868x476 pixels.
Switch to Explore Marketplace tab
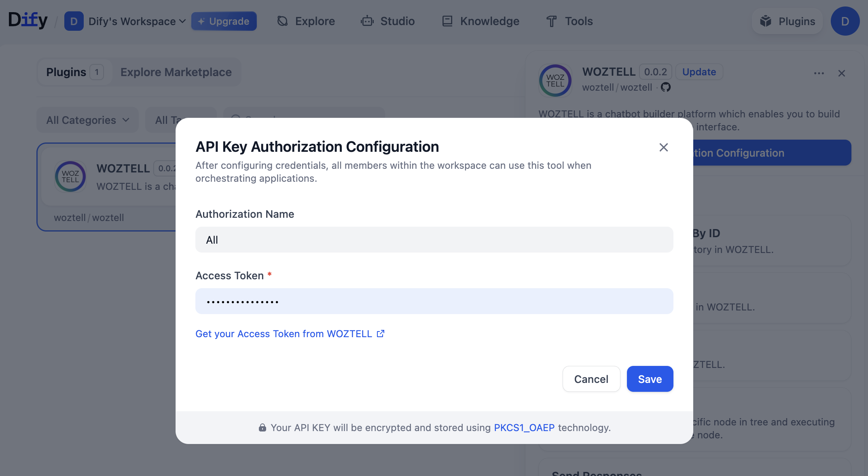pyautogui.click(x=176, y=72)
